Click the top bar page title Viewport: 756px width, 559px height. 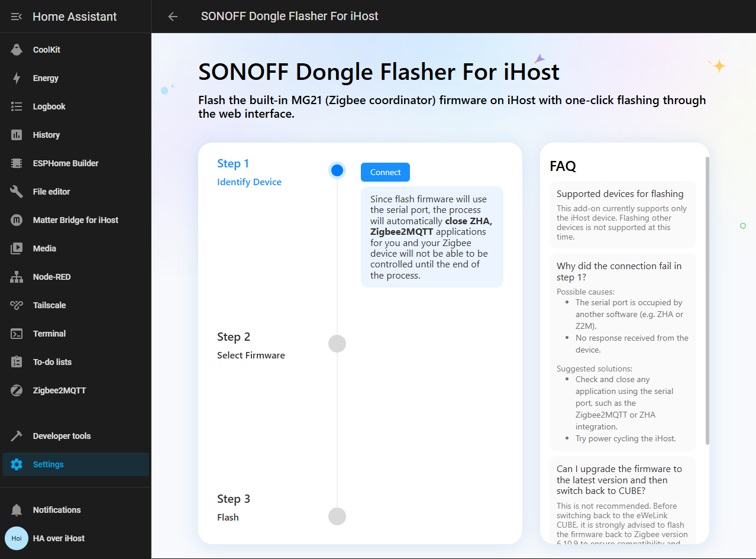(289, 17)
